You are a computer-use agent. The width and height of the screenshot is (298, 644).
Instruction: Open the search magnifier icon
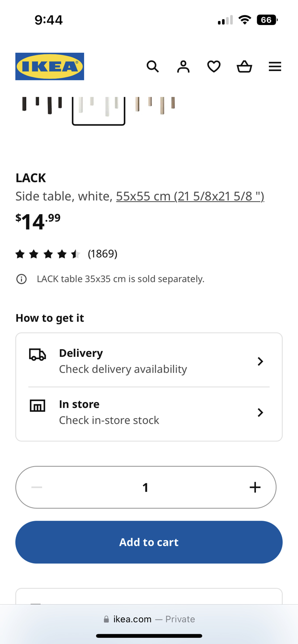[x=153, y=67]
